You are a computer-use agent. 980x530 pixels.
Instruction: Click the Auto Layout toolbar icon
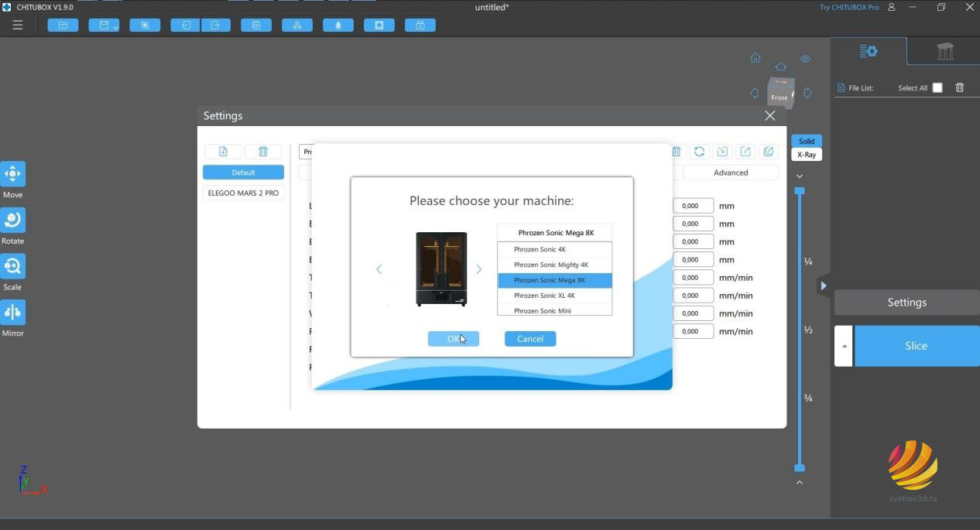point(297,25)
